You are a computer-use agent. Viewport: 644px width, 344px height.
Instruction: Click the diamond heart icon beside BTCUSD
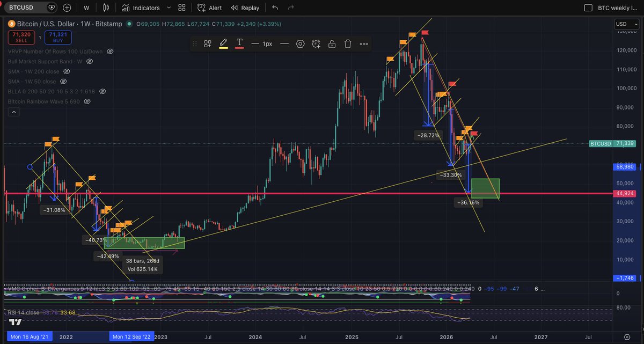[x=51, y=8]
